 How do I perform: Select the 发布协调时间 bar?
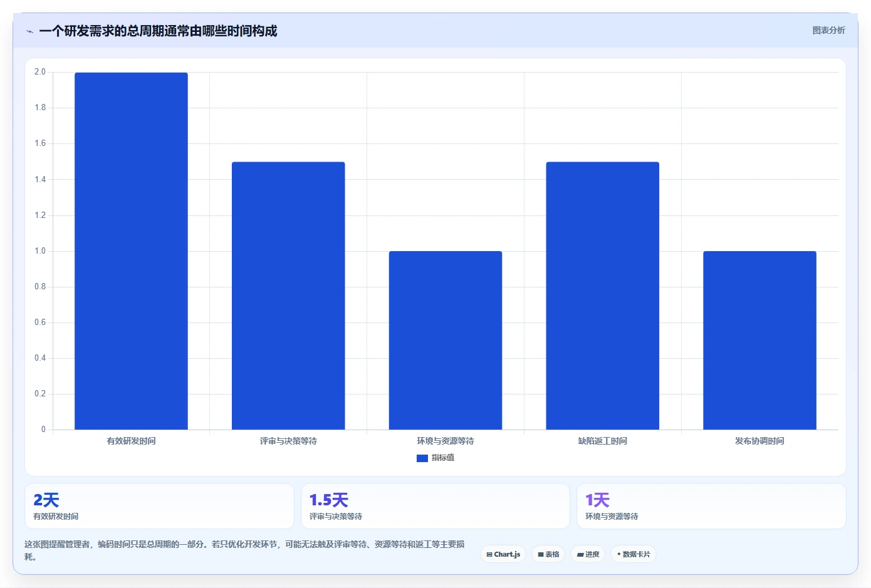[759, 341]
